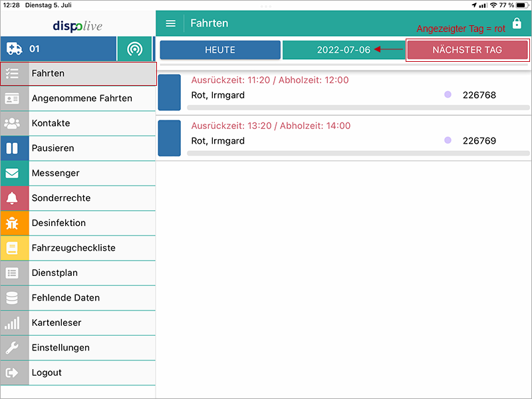Open Kartenleser menu entry
This screenshot has height=399, width=532.
[x=78, y=323]
